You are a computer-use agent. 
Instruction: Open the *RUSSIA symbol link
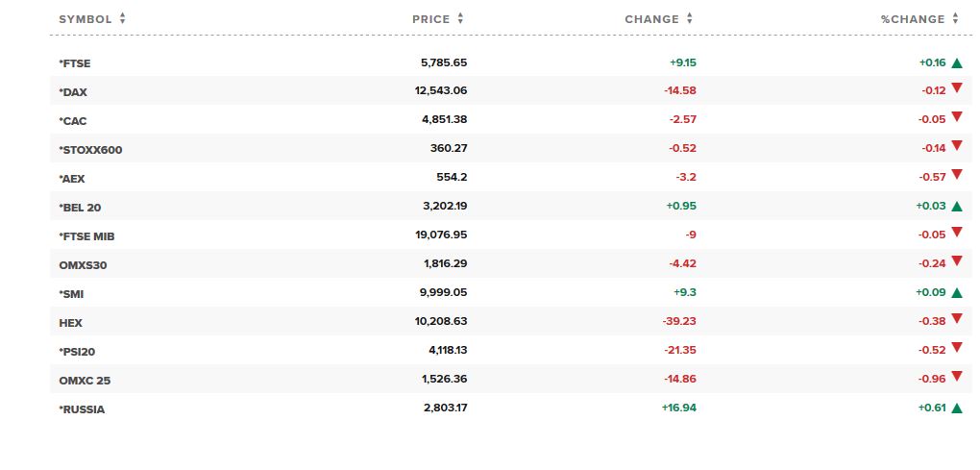[82, 410]
